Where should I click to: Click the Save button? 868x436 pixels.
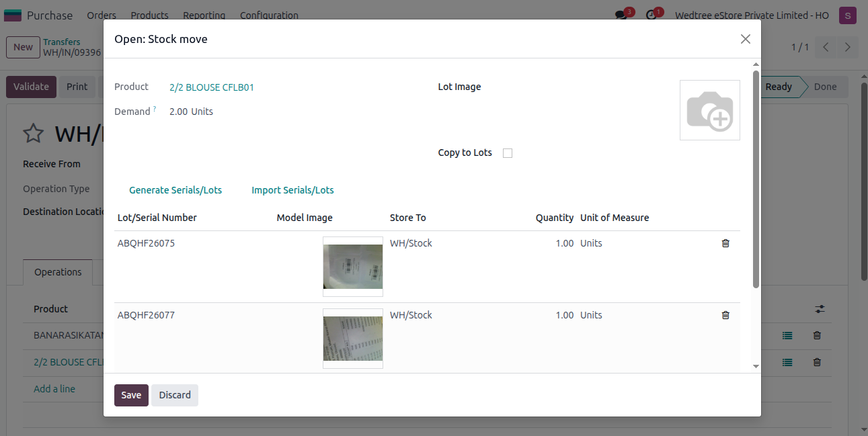131,395
